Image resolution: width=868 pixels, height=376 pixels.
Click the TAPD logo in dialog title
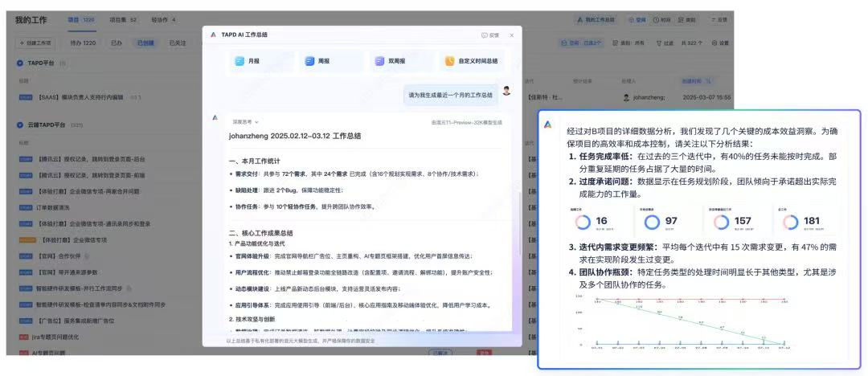click(213, 35)
